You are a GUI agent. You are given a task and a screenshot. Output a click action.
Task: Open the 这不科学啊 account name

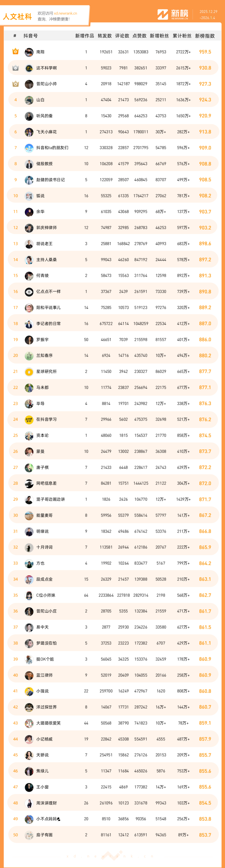[x=46, y=68]
